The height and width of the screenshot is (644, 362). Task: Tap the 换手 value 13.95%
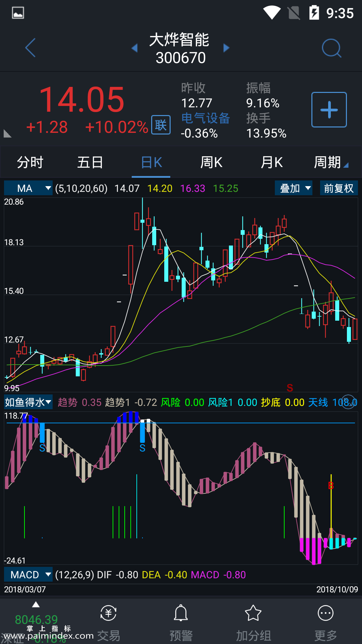(x=266, y=133)
